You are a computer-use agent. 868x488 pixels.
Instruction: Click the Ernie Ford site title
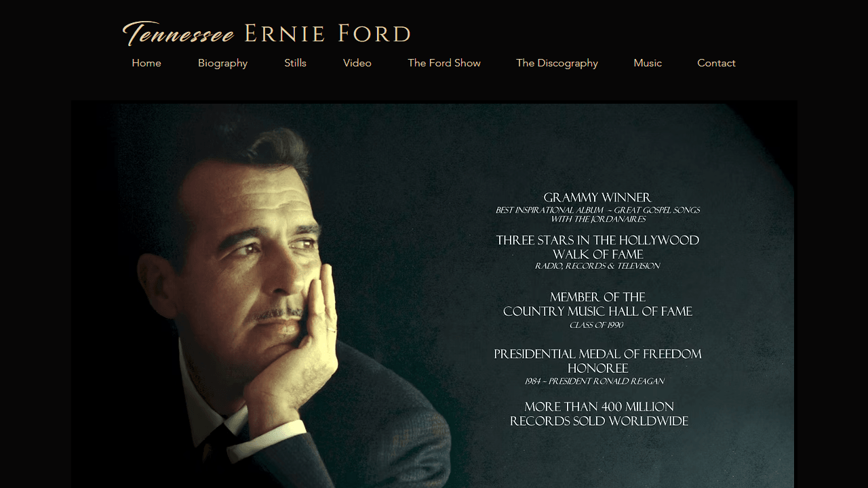pyautogui.click(x=328, y=33)
